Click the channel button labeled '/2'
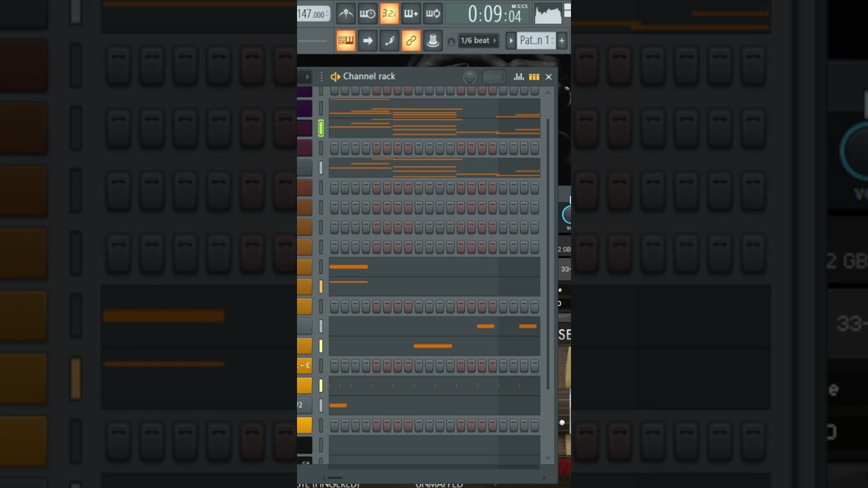 304,405
